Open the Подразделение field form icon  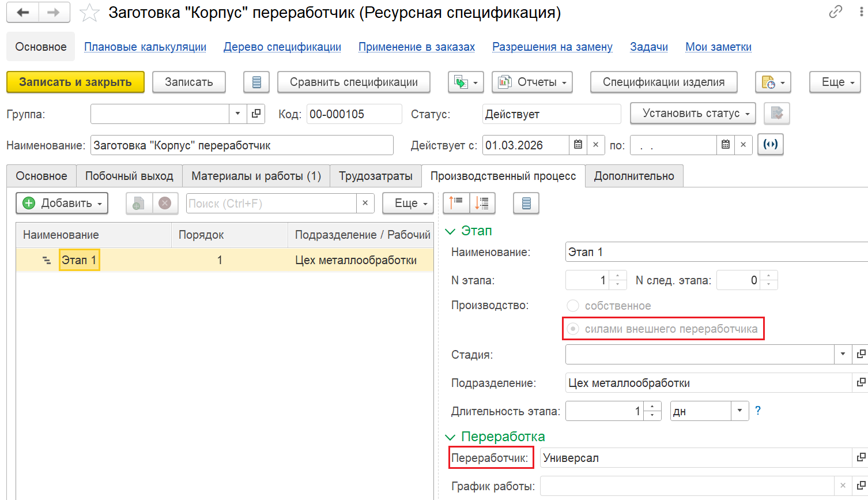[860, 382]
